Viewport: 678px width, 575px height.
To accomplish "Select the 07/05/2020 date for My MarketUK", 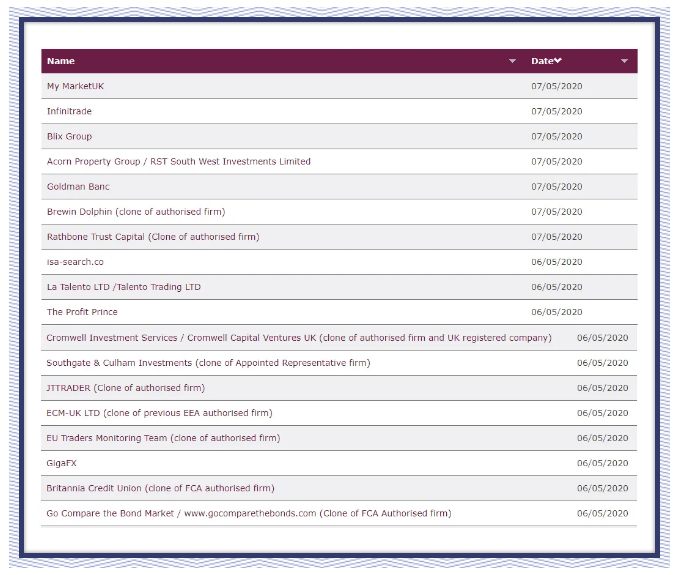I will coord(556,86).
